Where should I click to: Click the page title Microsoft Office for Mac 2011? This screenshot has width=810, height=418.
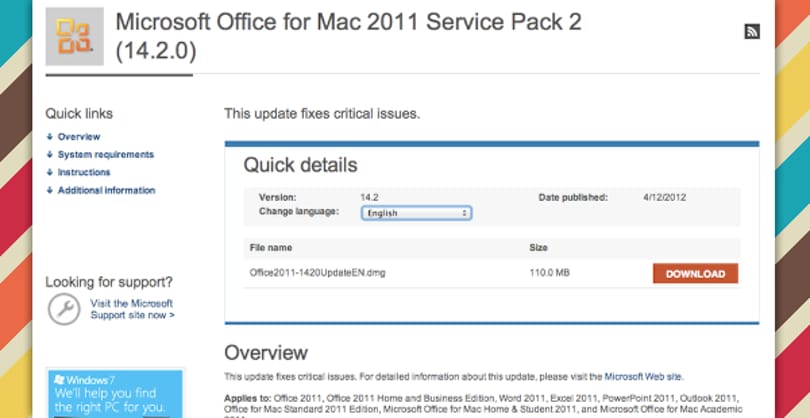coord(349,36)
